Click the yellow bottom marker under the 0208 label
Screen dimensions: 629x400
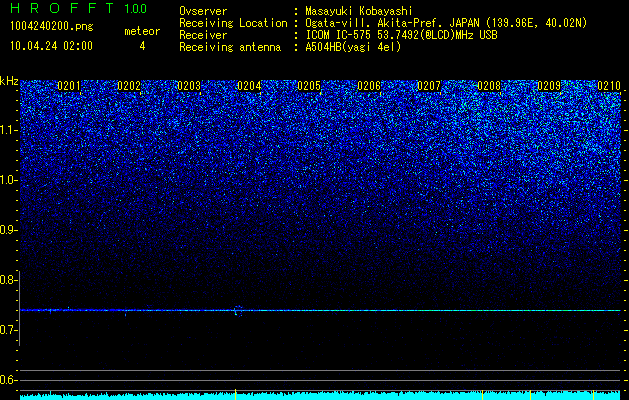point(482,394)
